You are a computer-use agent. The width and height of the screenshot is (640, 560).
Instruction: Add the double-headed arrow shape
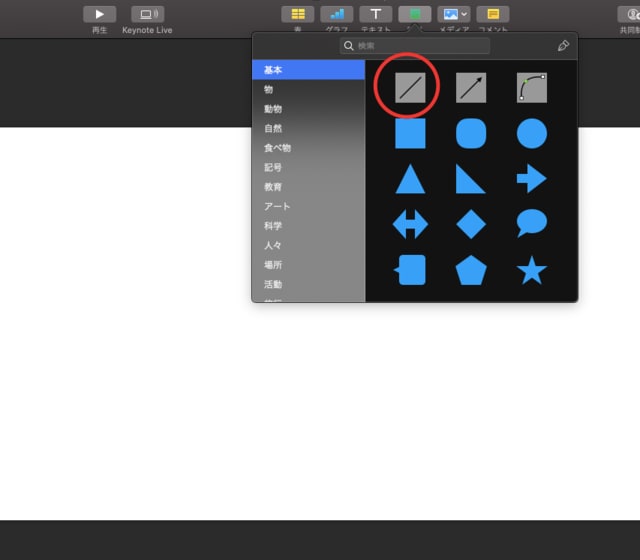coord(410,223)
